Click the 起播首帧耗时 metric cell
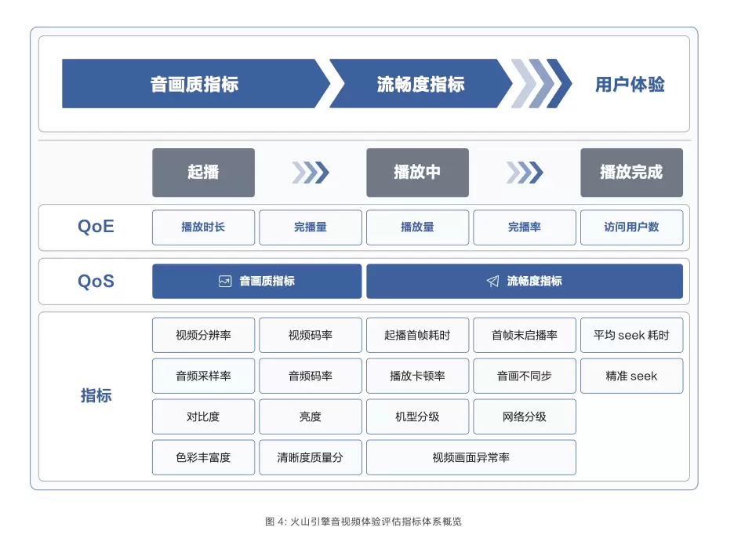Image resolution: width=734 pixels, height=560 pixels. pos(417,335)
